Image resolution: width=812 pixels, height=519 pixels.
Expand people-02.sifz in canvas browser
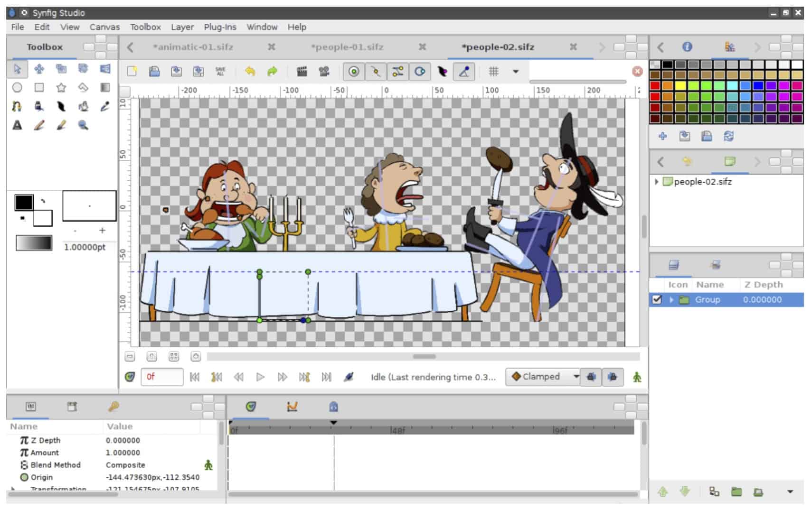coord(656,182)
